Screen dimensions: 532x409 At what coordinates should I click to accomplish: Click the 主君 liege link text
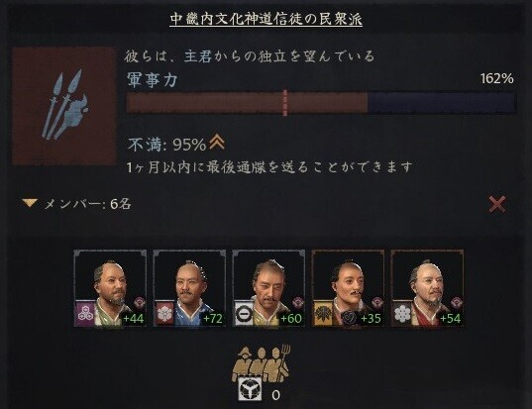pos(198,56)
